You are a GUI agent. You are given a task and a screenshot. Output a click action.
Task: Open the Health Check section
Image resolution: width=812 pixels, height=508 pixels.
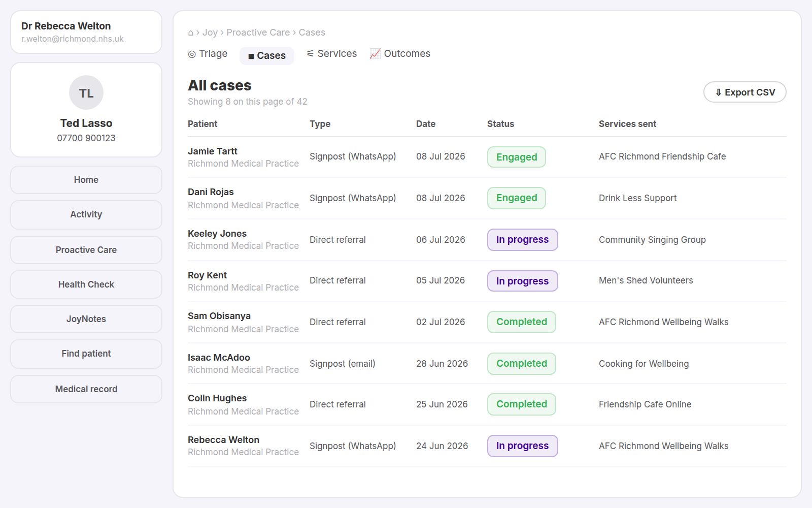[86, 284]
